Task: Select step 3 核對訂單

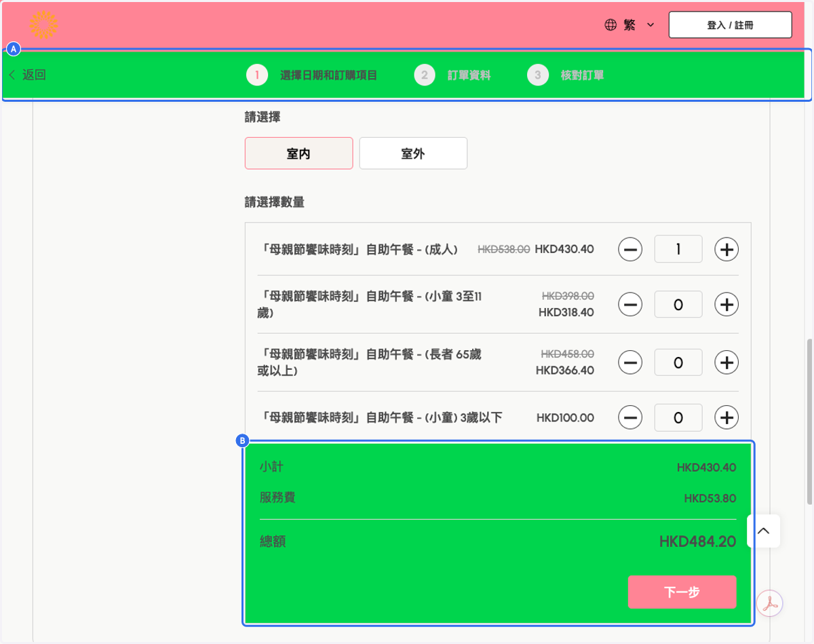Action: click(x=566, y=75)
